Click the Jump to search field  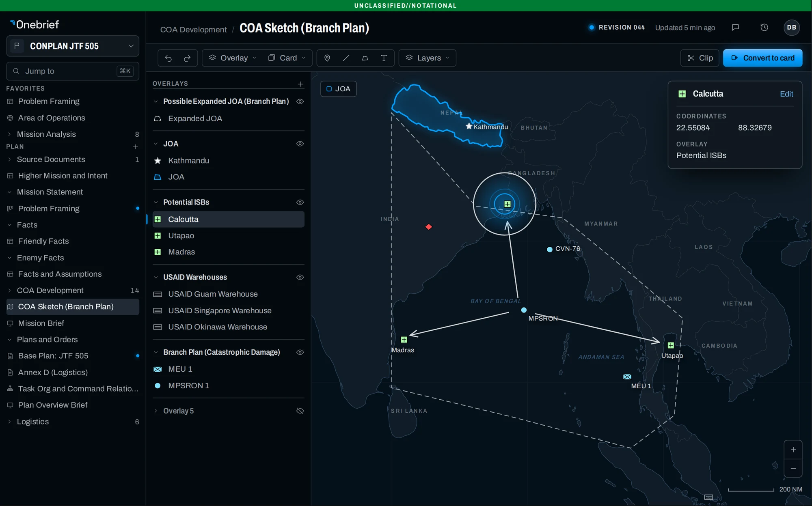coord(73,71)
